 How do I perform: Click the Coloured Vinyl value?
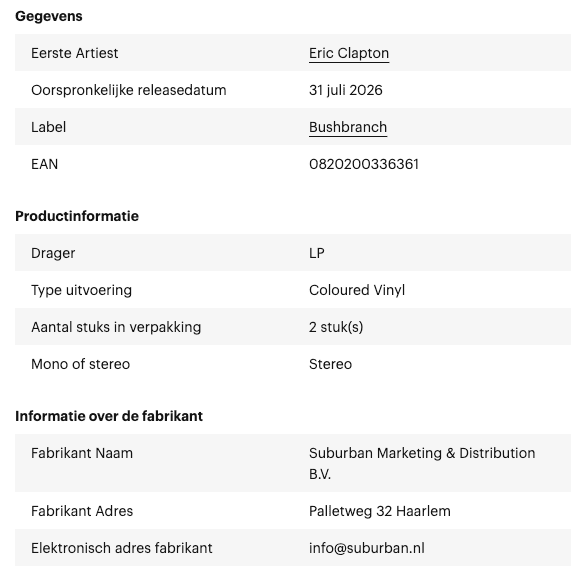pos(356,290)
